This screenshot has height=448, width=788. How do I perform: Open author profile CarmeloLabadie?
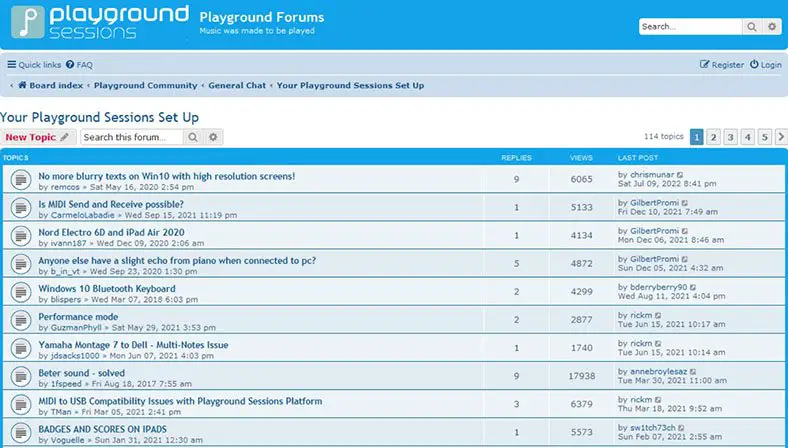[x=83, y=215]
